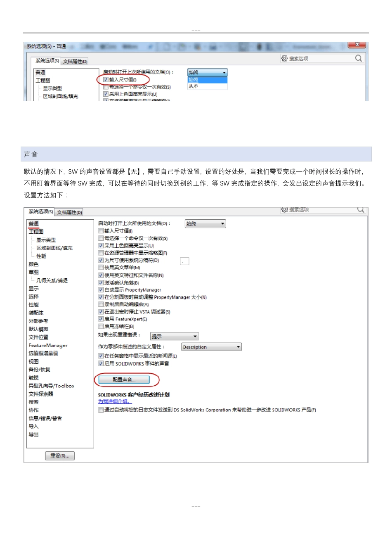Select 显示类型 tree item in top screenshot
Viewport: 392px width, 555px height.
pyautogui.click(x=52, y=88)
